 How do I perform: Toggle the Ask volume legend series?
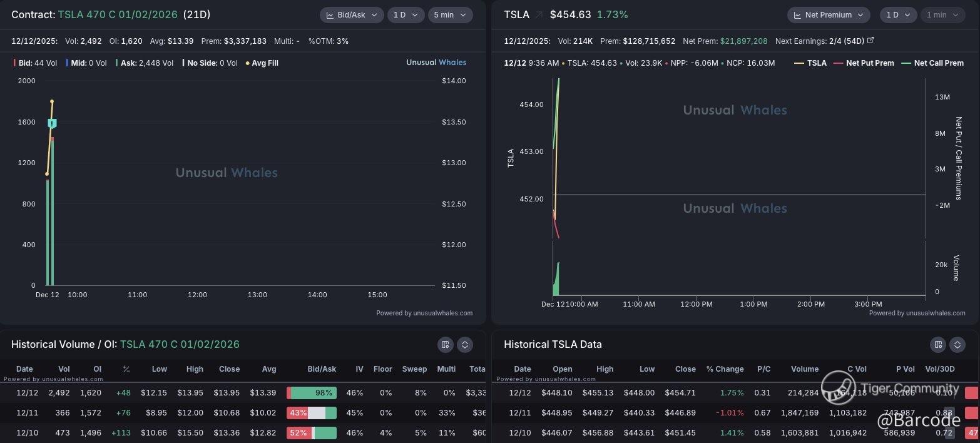144,63
